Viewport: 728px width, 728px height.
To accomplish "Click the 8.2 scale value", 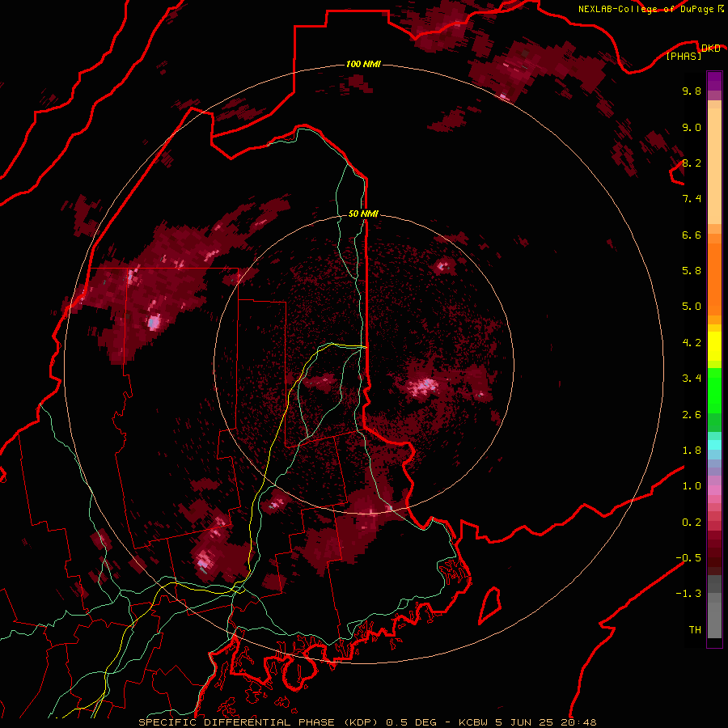I will coord(692,163).
